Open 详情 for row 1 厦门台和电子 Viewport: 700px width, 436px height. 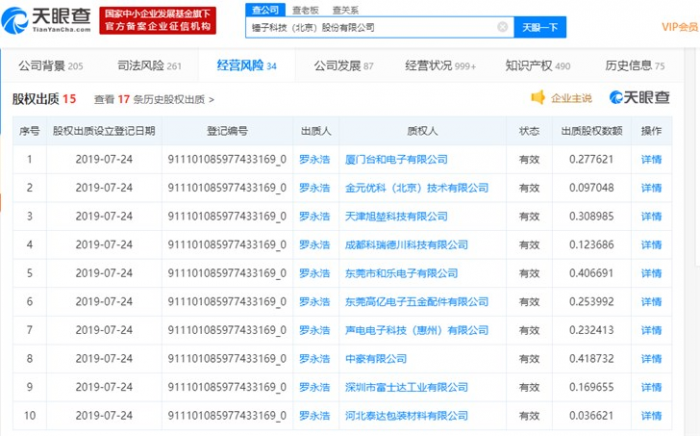[x=651, y=159]
